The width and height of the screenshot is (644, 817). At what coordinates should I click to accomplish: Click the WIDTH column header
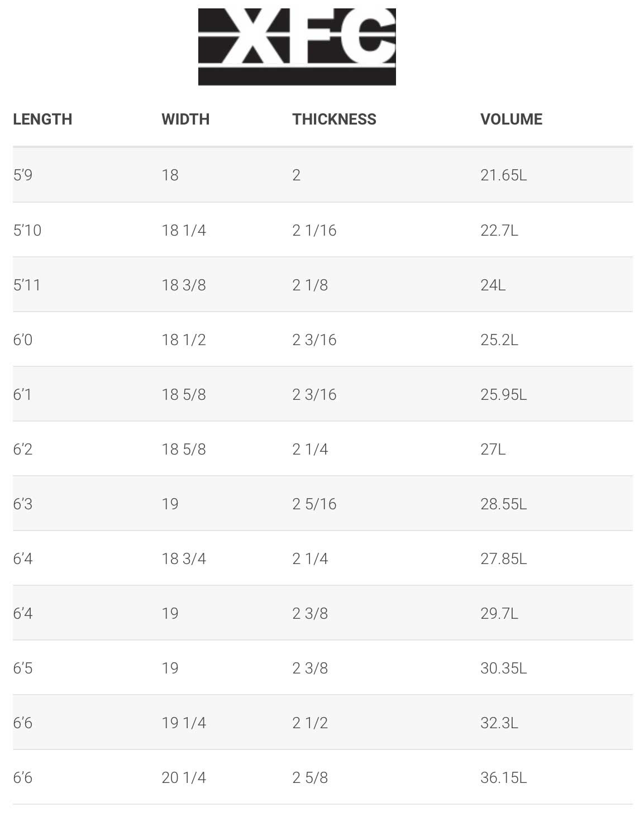point(185,119)
